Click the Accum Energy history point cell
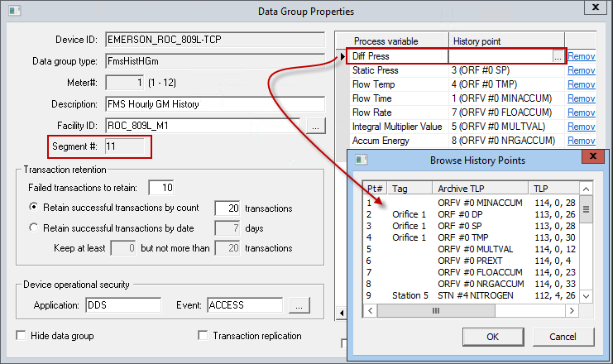 click(506, 141)
